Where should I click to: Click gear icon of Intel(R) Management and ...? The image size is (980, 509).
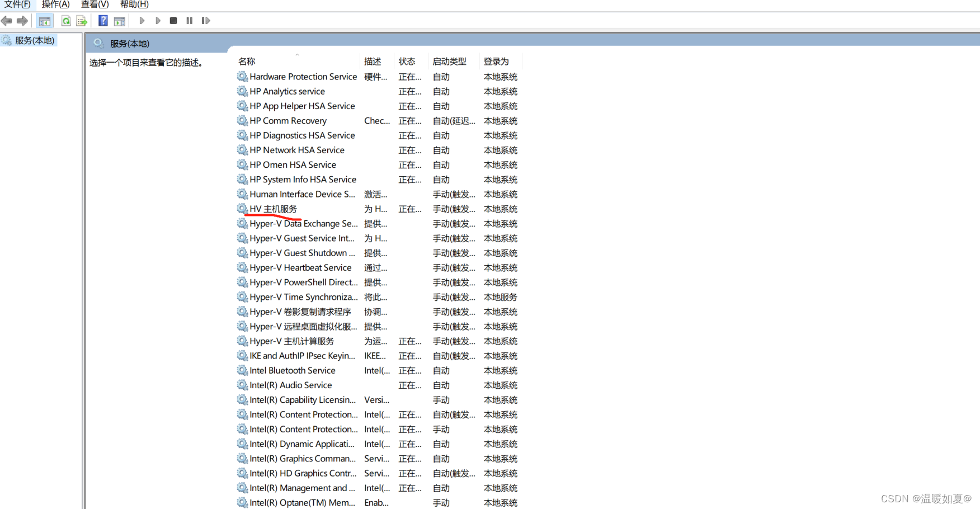[242, 488]
